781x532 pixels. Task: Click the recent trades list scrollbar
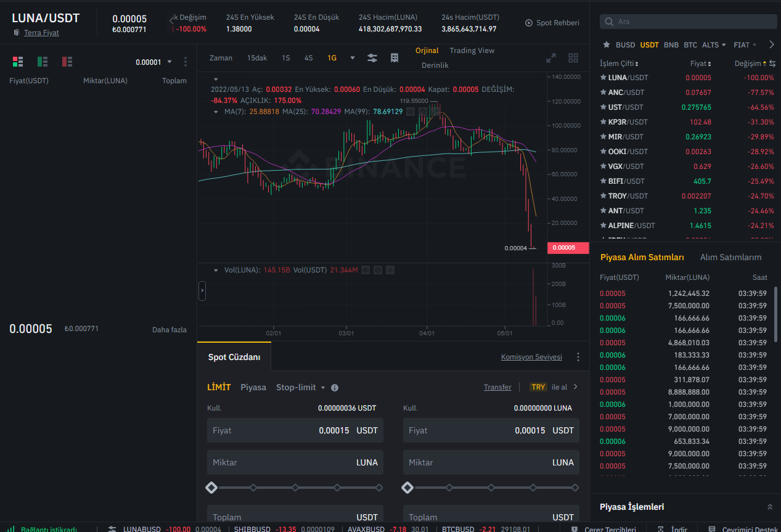[775, 314]
